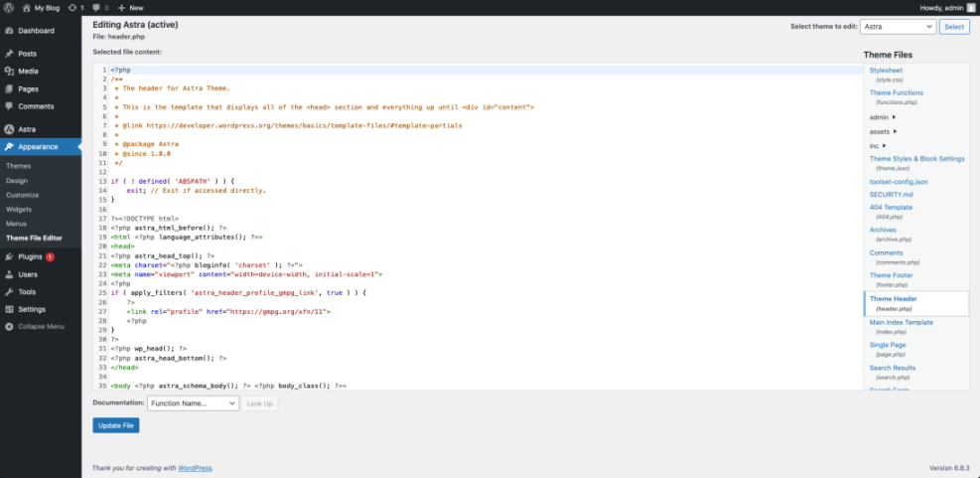Click the Version 6.8.3 footer text
Image resolution: width=980 pixels, height=478 pixels.
click(x=949, y=467)
